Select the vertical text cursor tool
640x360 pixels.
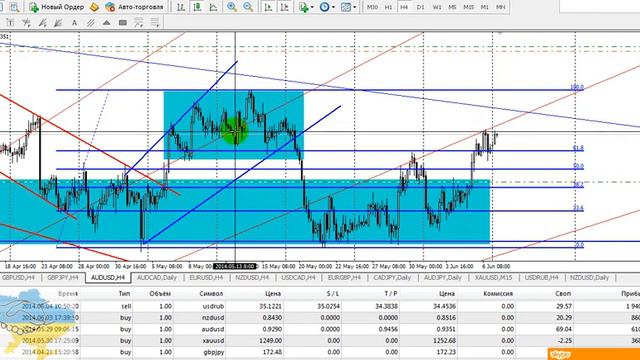pos(10,23)
